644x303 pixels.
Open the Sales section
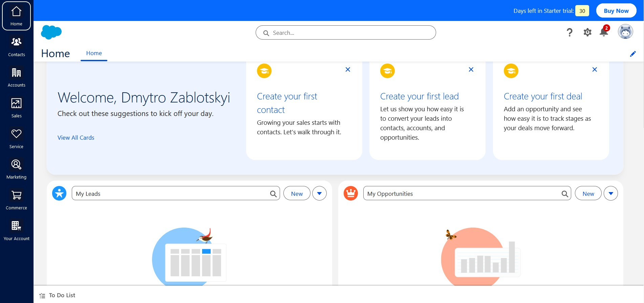coord(16,108)
